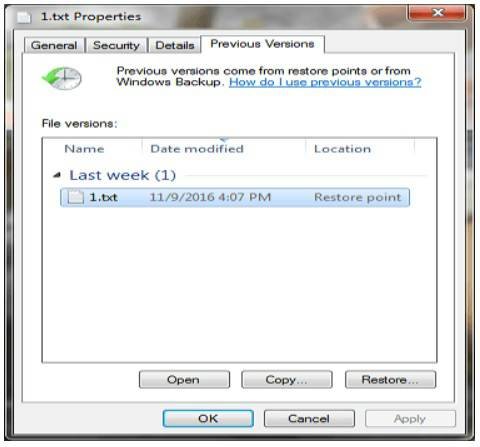Select the 11/9/2016 4:07 PM restore point row
Image resolution: width=480 pixels, height=447 pixels.
pos(235,197)
